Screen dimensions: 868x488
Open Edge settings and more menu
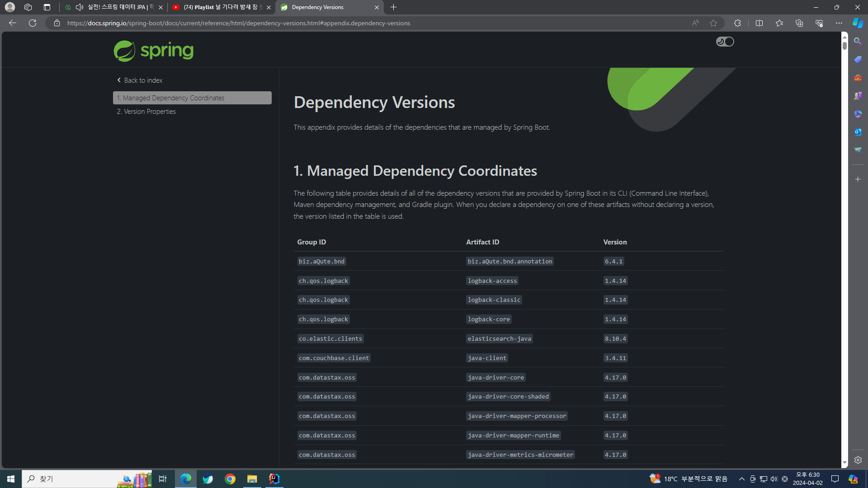coord(839,23)
